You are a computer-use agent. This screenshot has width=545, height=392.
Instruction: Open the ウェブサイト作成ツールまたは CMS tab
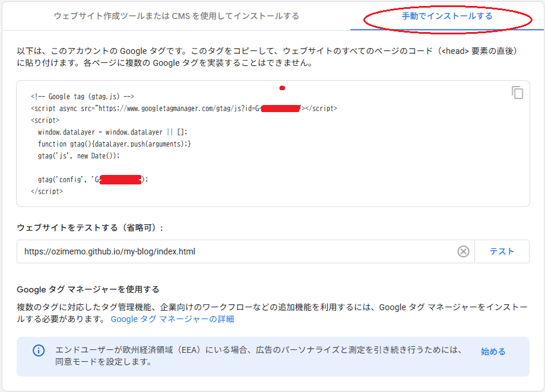tap(176, 16)
